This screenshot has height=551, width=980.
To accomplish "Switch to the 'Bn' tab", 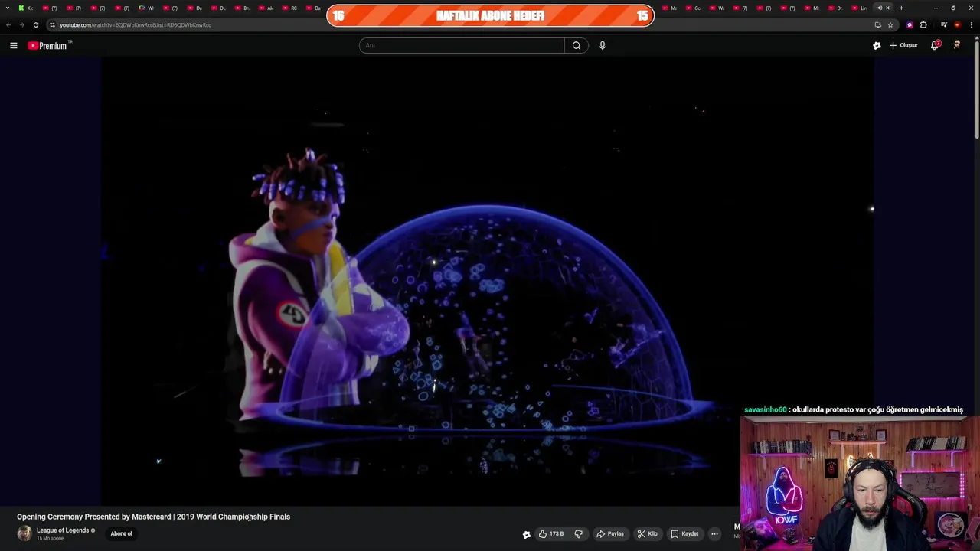I will [243, 8].
